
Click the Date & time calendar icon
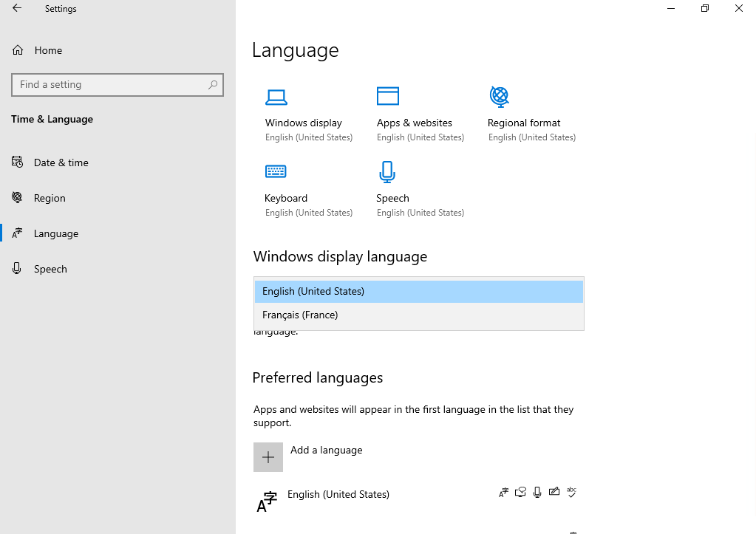[x=17, y=162]
